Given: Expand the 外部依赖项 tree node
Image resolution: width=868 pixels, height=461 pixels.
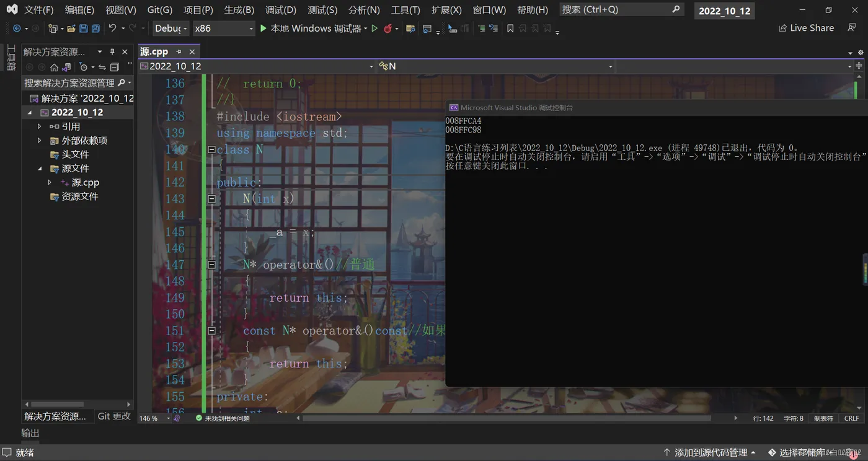Looking at the screenshot, I should [x=40, y=141].
